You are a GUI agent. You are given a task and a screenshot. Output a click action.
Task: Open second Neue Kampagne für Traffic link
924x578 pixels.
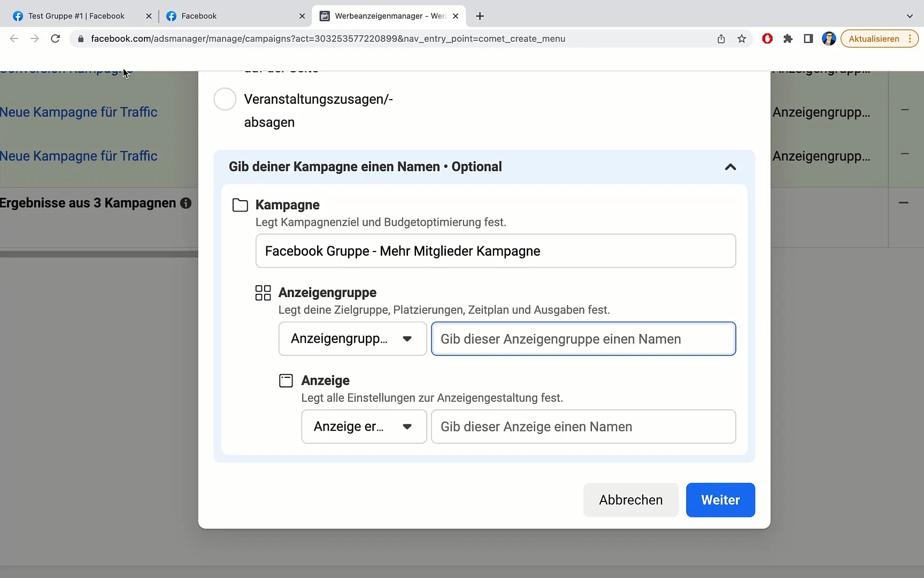[x=79, y=156]
